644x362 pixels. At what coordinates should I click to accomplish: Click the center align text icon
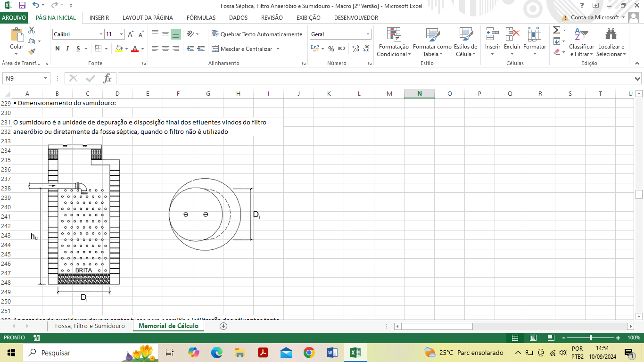tap(165, 49)
